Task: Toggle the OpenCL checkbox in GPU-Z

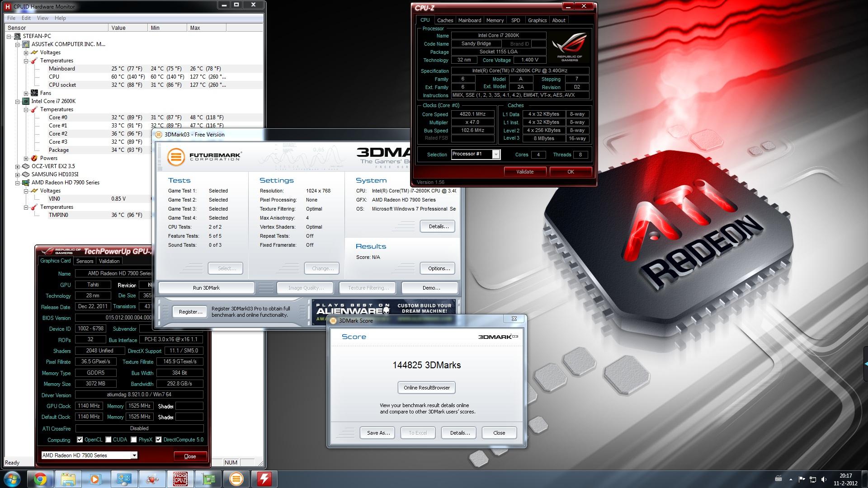Action: (x=80, y=440)
